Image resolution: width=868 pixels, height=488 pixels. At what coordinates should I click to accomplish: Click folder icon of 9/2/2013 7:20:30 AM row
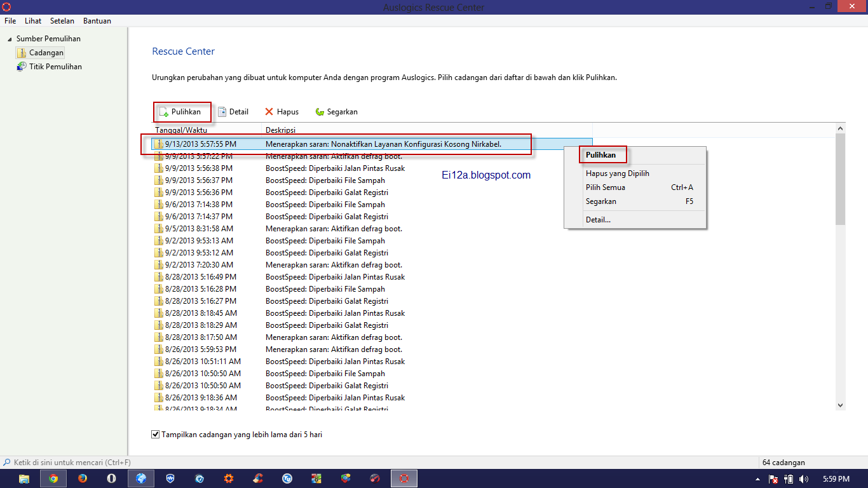click(159, 265)
